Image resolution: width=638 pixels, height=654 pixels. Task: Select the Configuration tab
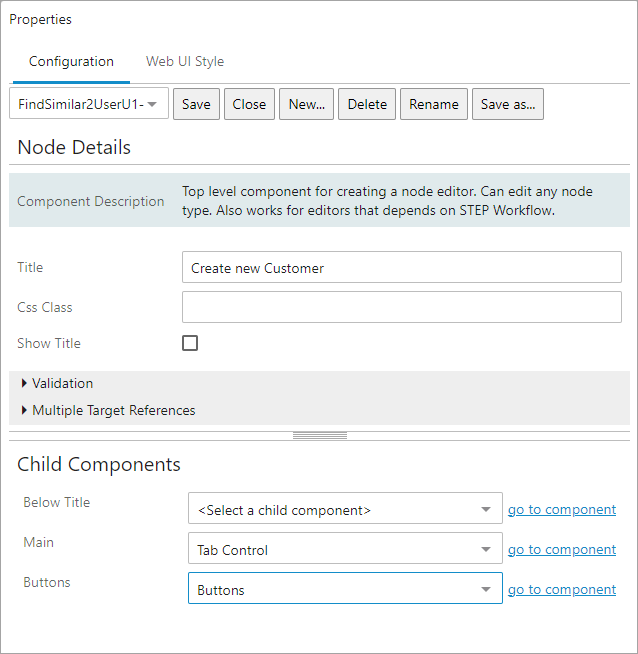[71, 61]
